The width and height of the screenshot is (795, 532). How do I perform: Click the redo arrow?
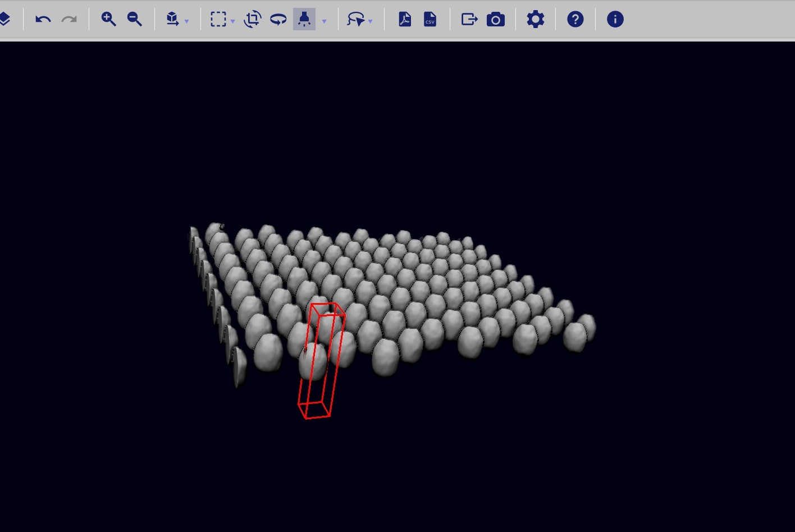pyautogui.click(x=69, y=20)
